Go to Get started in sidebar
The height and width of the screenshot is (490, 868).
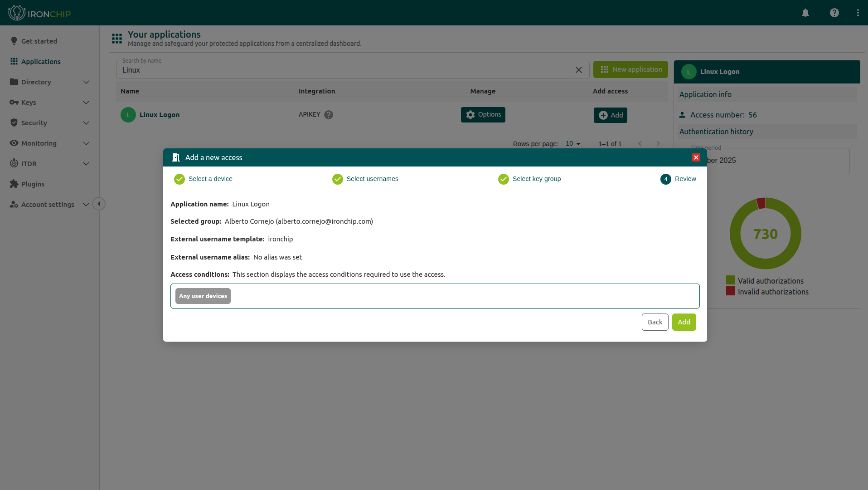pyautogui.click(x=39, y=41)
